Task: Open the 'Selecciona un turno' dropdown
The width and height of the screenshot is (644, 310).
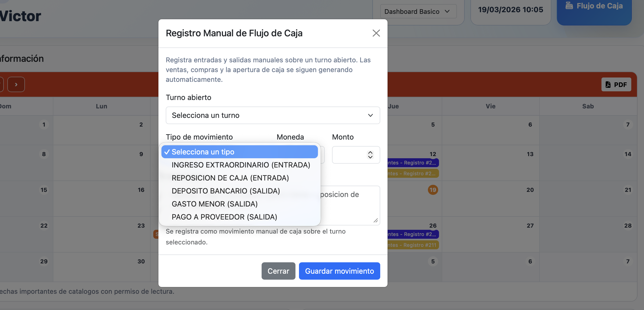Action: 273,115
